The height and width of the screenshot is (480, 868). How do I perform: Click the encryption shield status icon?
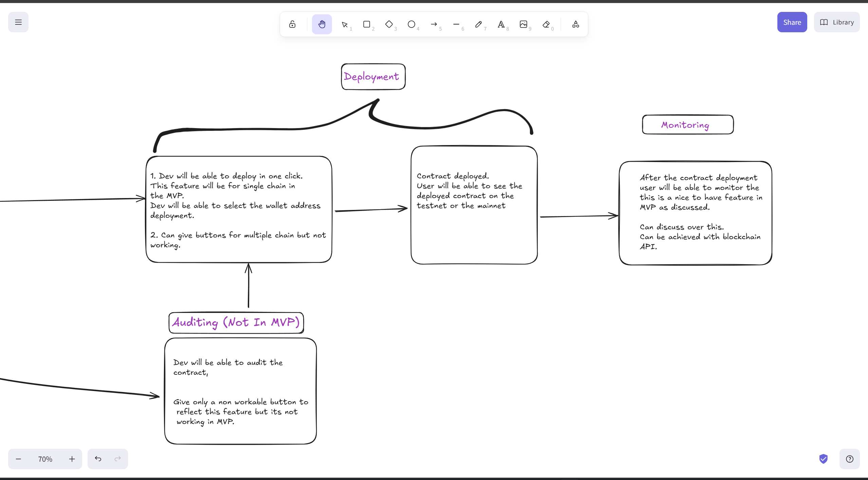coord(824,459)
